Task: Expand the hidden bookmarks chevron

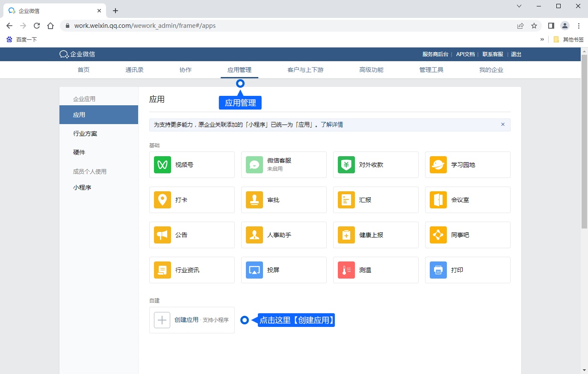Action: [x=542, y=39]
